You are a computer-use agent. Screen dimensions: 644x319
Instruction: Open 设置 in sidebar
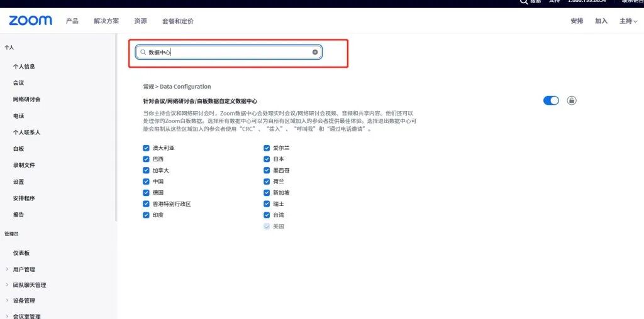pyautogui.click(x=18, y=181)
